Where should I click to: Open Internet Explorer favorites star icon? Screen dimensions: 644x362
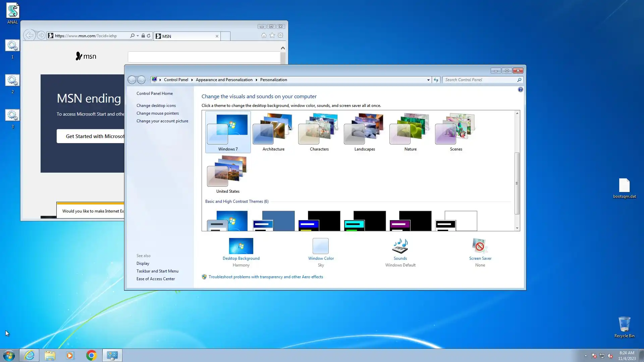coord(272,36)
